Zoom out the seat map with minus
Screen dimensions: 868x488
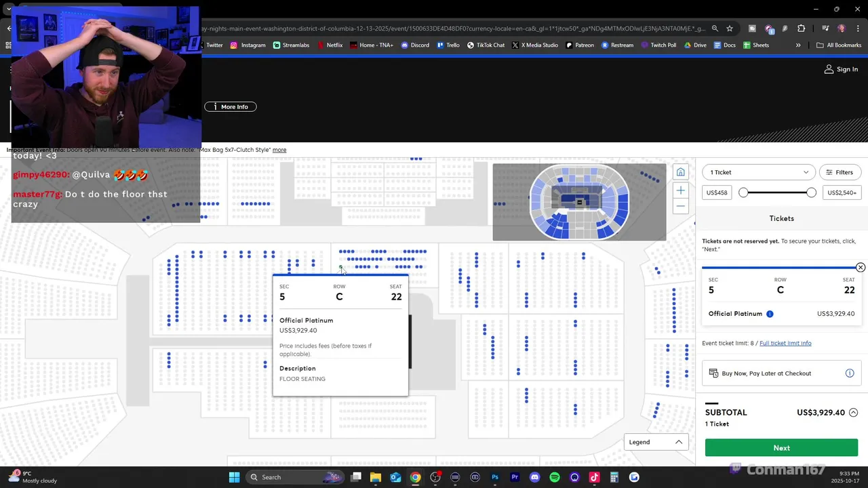pos(680,206)
